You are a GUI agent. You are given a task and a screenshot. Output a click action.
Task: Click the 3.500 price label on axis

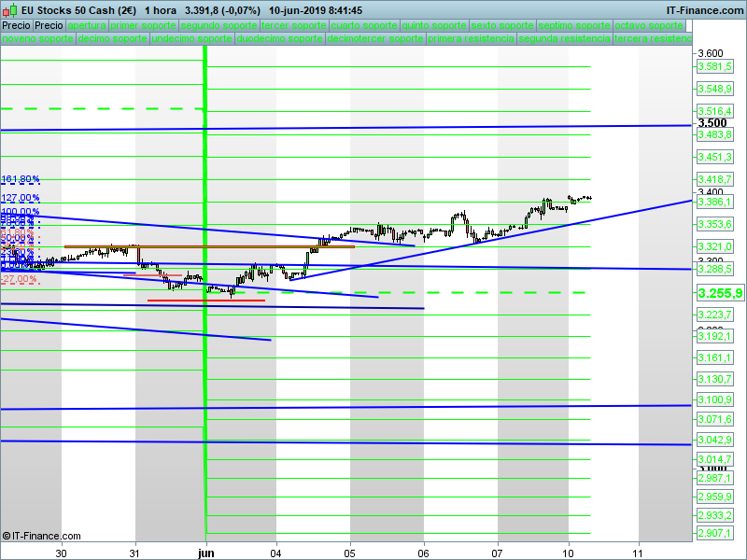(x=712, y=123)
